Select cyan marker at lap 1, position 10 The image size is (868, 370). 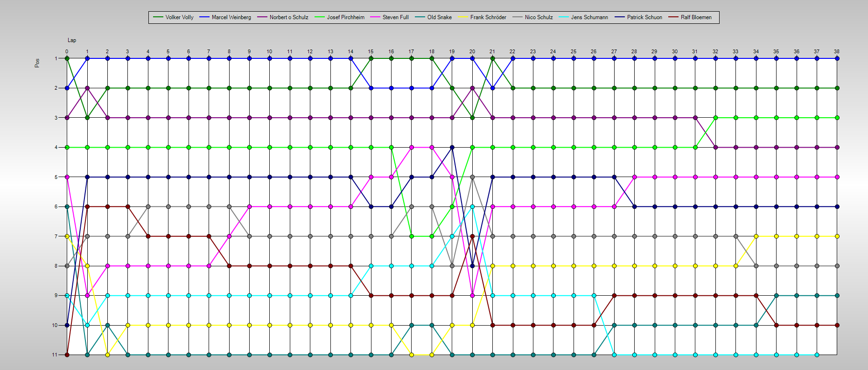(x=87, y=325)
